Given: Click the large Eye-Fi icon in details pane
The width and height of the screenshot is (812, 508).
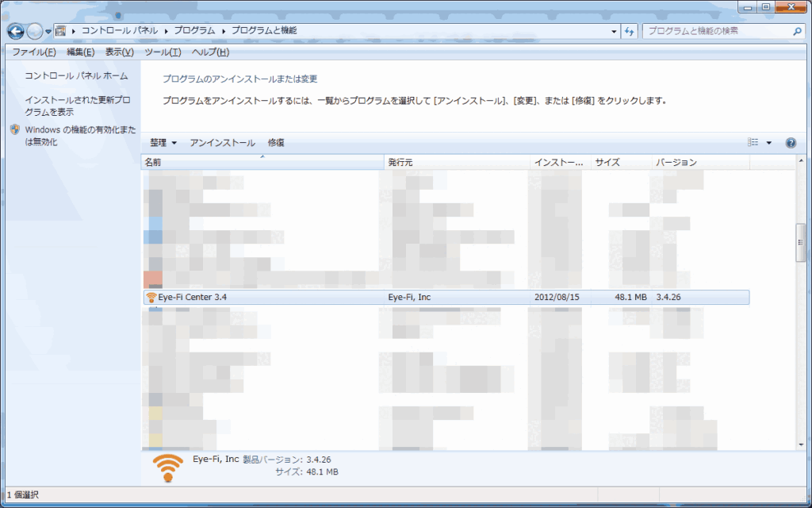Looking at the screenshot, I should (168, 468).
